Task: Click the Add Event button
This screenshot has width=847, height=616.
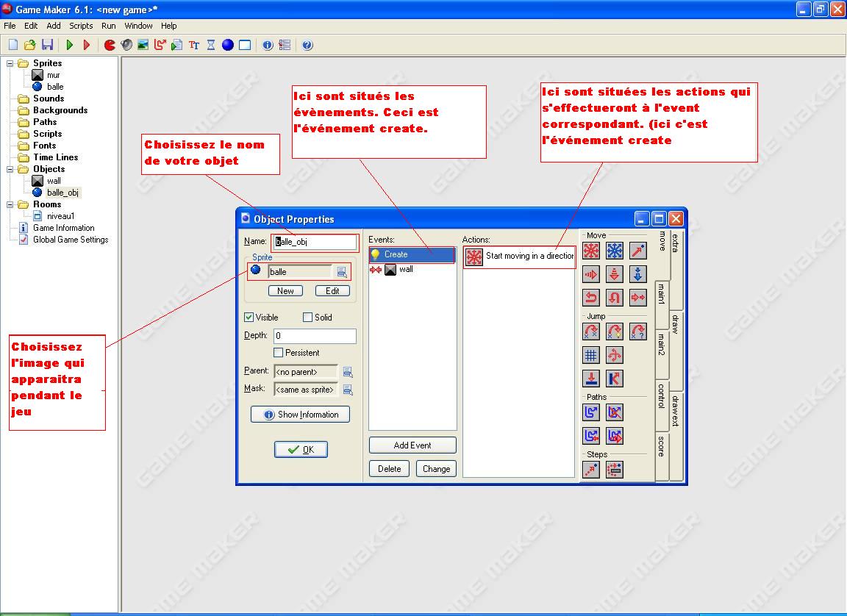Action: tap(412, 445)
